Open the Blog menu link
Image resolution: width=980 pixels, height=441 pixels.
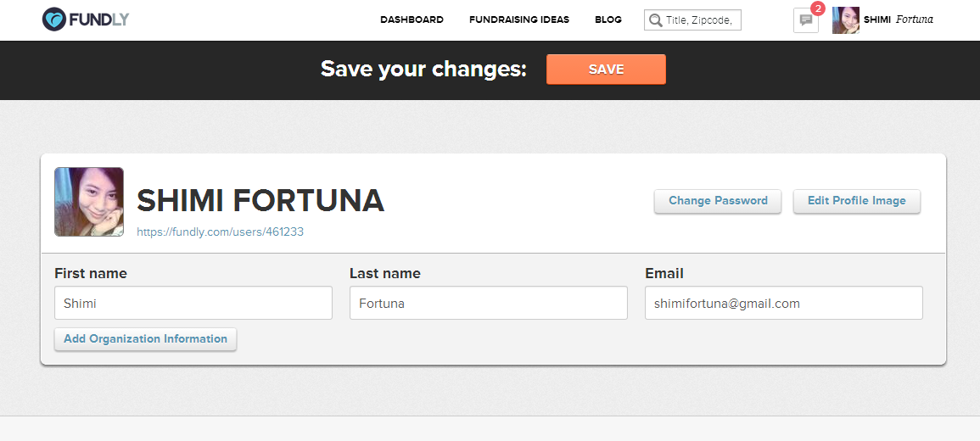pos(608,20)
